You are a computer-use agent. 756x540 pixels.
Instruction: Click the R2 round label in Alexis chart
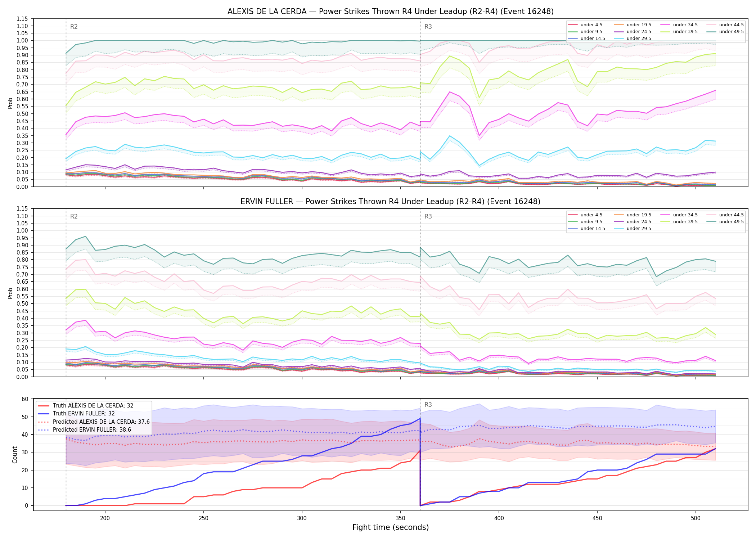coord(74,27)
